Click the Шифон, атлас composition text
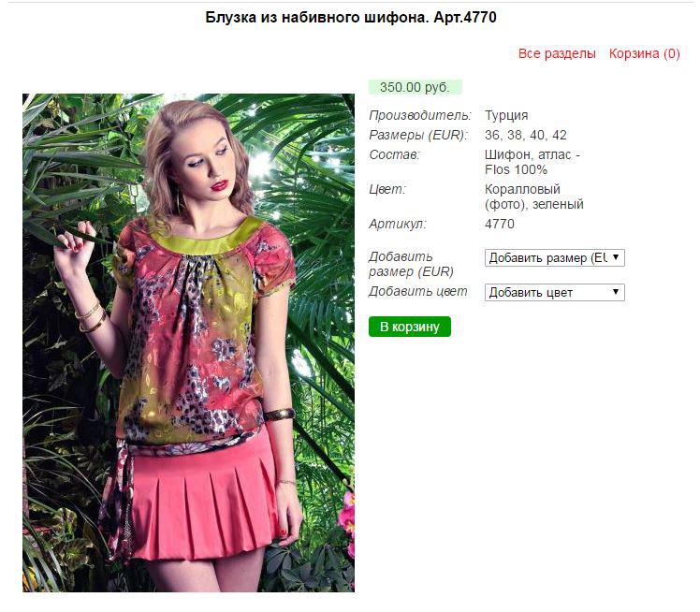This screenshot has height=612, width=700. click(532, 162)
